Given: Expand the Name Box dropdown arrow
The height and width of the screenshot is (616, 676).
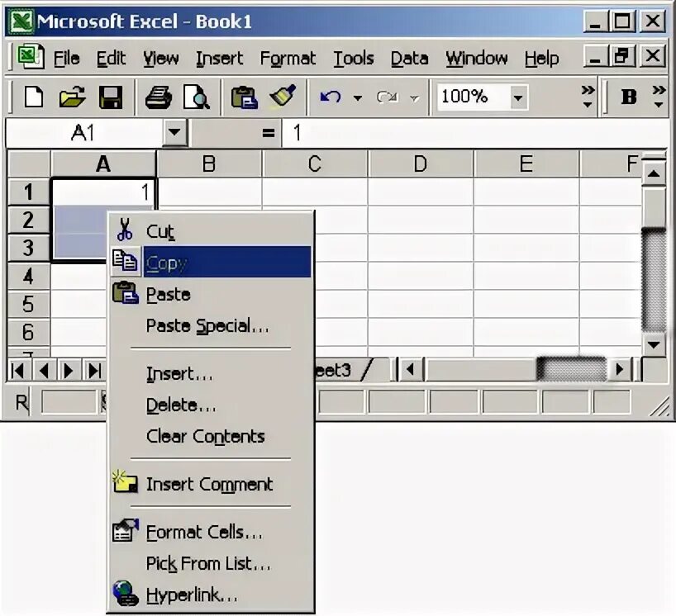Looking at the screenshot, I should click(174, 132).
